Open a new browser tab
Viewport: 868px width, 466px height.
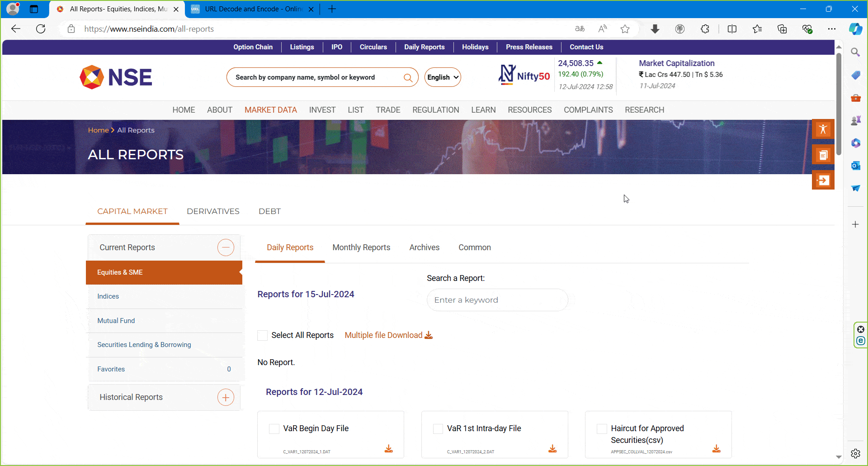click(332, 9)
